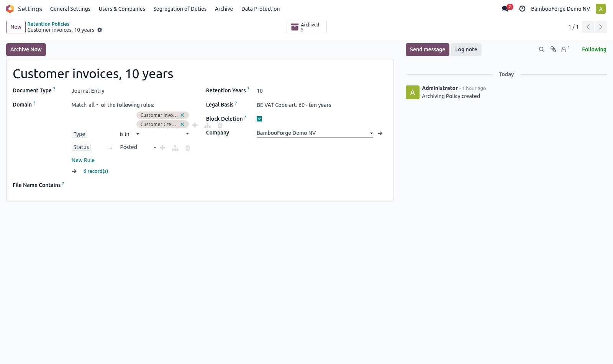Show followers list icon
This screenshot has width=613, height=364.
tap(565, 49)
